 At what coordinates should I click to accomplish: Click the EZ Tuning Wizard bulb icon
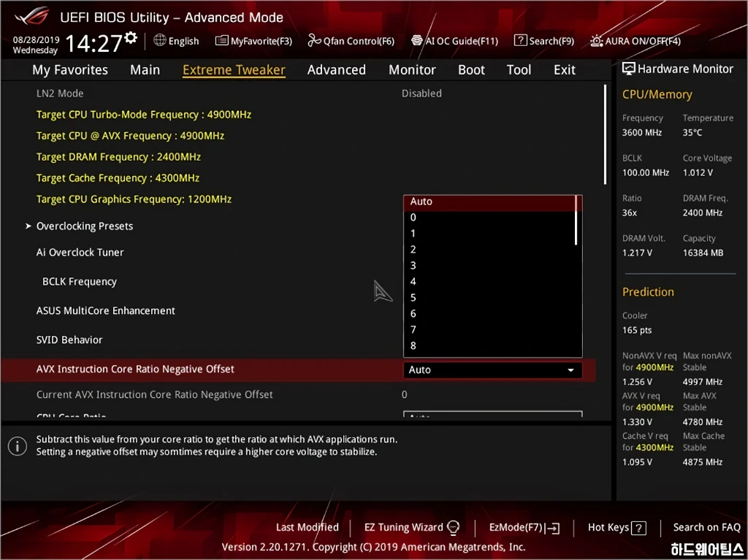[x=453, y=528]
